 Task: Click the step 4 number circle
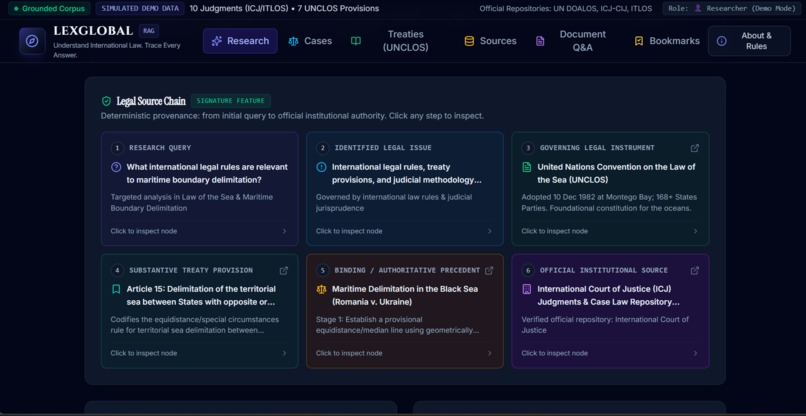(x=117, y=270)
